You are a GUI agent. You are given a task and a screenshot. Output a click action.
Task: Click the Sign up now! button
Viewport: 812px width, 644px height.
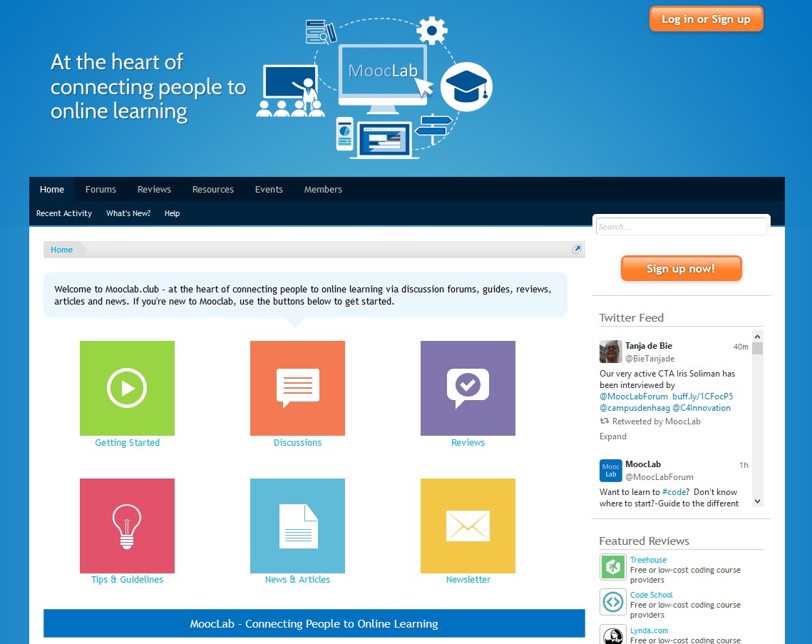click(681, 268)
